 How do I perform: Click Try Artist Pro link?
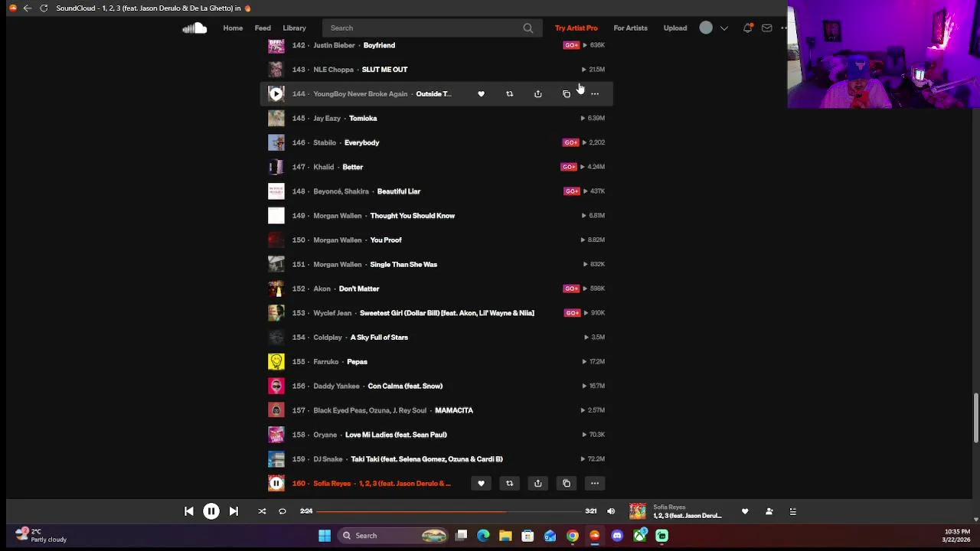coord(577,28)
